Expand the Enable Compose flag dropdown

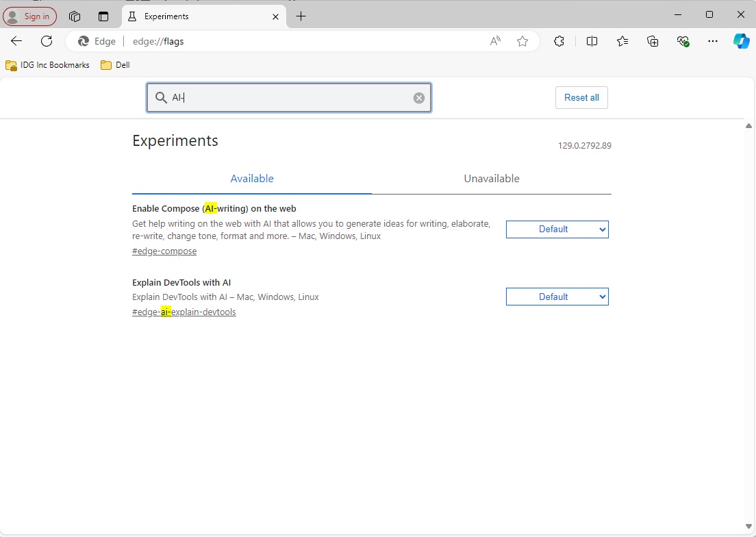(557, 229)
